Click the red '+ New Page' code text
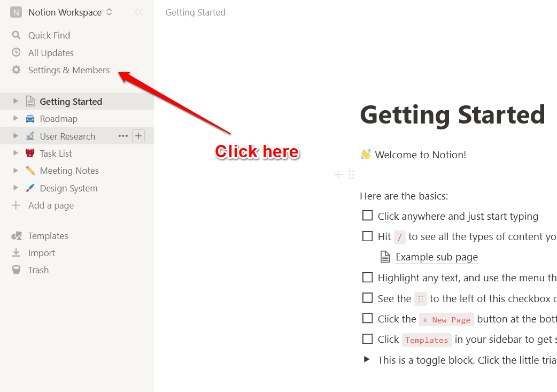Viewport: 557px width, 392px height. point(446,319)
